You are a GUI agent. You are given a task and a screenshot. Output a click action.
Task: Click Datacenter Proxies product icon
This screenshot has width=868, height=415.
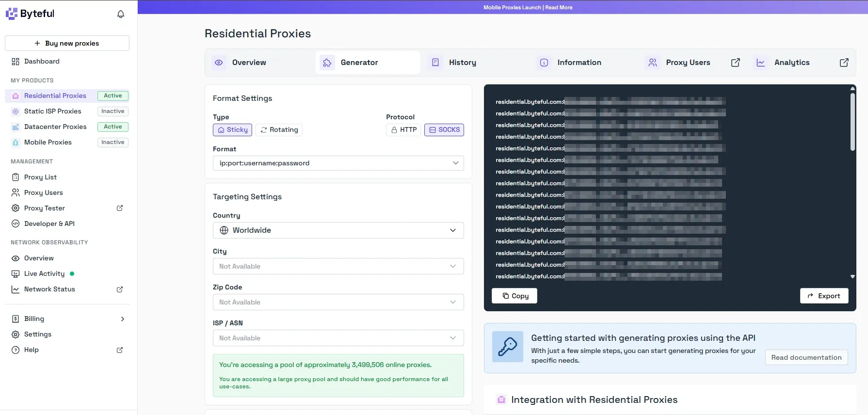click(16, 127)
